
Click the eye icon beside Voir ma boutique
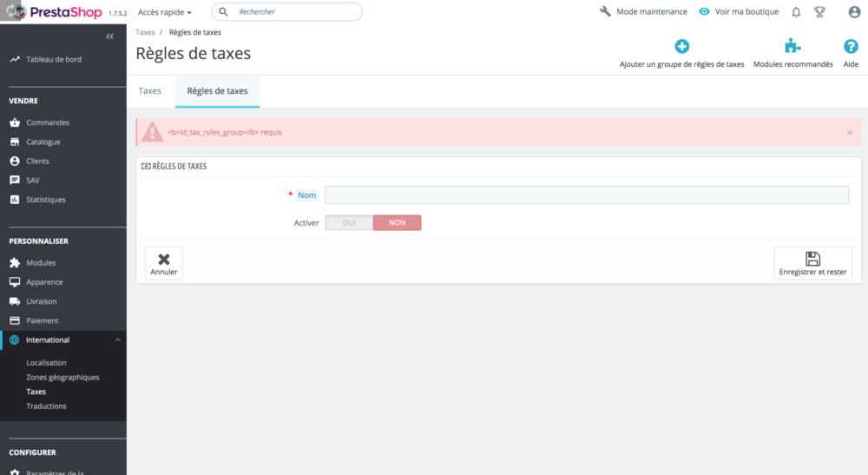click(x=704, y=11)
